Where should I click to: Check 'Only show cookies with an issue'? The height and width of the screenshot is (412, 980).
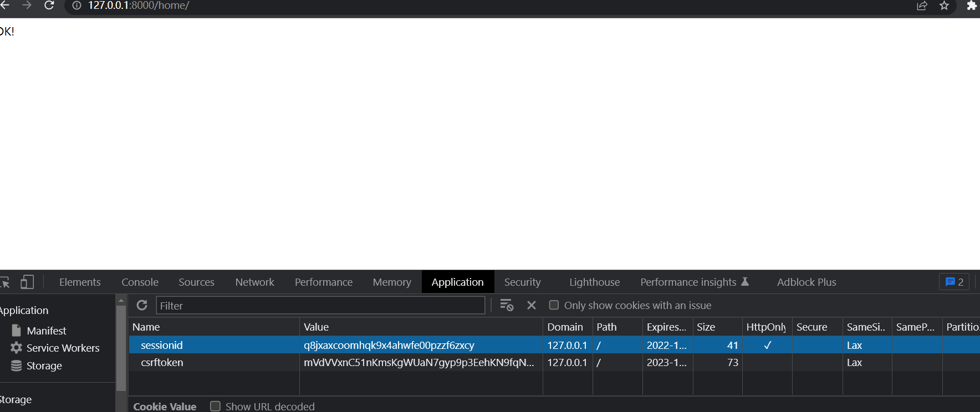[554, 305]
